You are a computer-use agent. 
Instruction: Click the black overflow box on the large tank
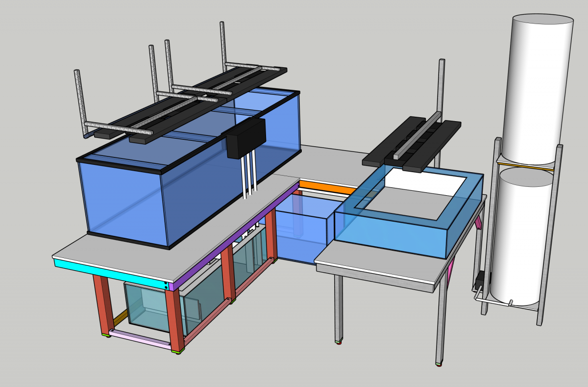click(246, 138)
